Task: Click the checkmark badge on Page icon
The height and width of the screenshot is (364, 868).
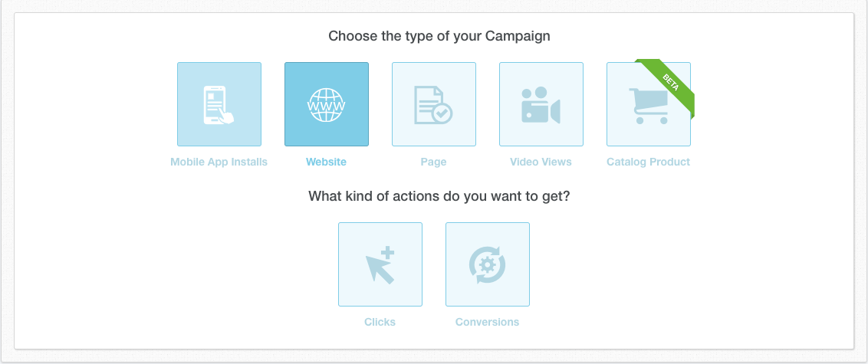Action: click(442, 114)
